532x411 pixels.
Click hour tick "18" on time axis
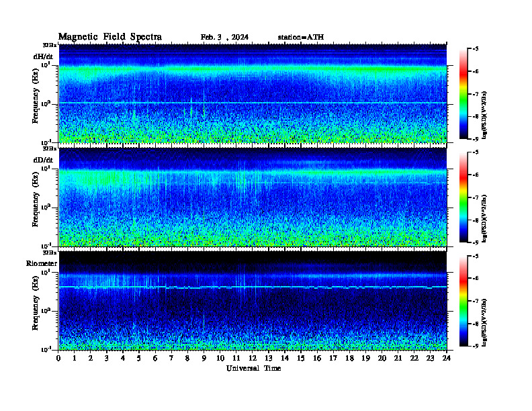point(349,359)
